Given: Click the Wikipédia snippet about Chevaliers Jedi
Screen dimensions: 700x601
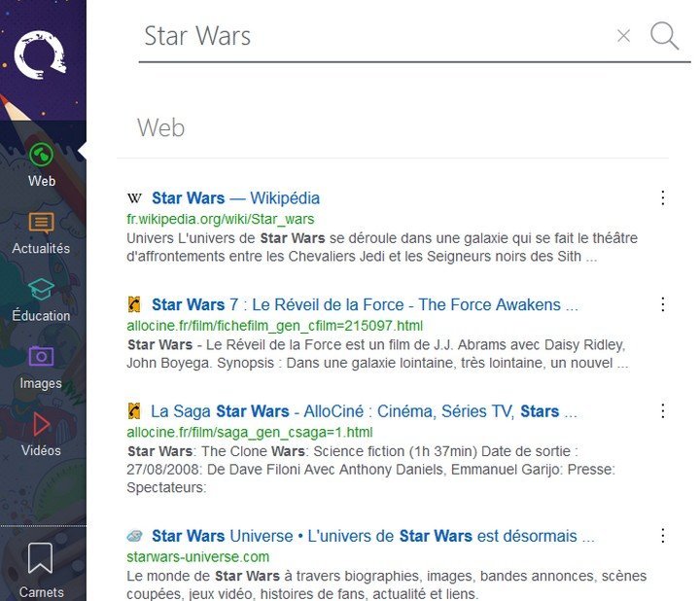Looking at the screenshot, I should pos(382,247).
